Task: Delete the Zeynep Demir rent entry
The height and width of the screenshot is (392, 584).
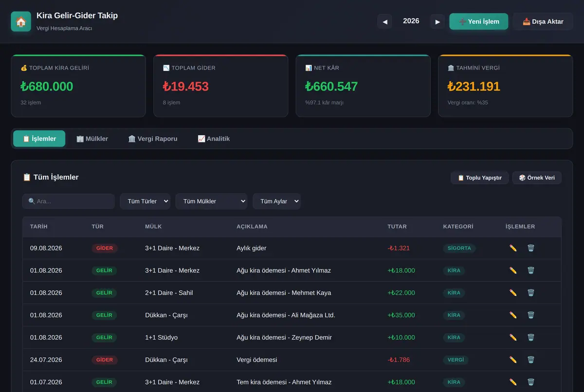Action: pos(530,338)
